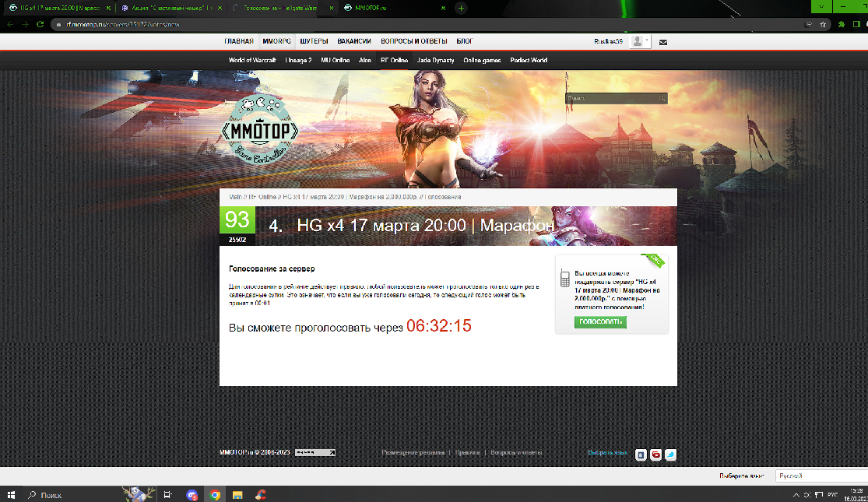
Task: Open the messages envelope icon
Action: click(663, 42)
